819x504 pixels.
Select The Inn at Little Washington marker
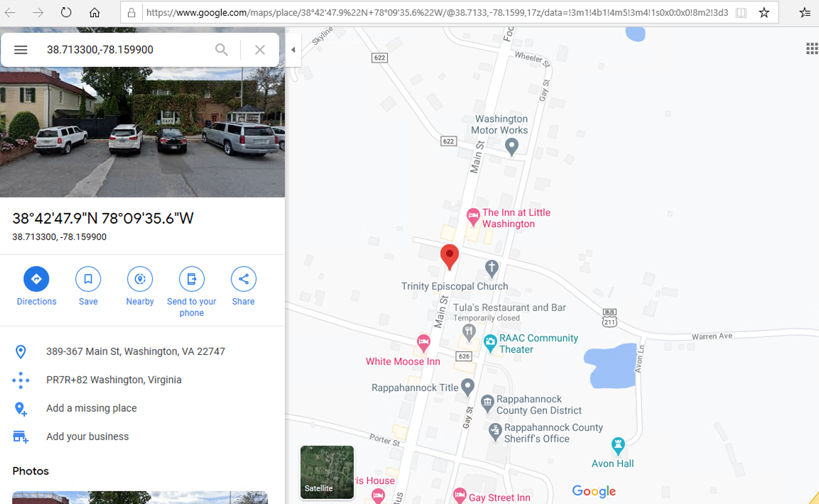(473, 217)
